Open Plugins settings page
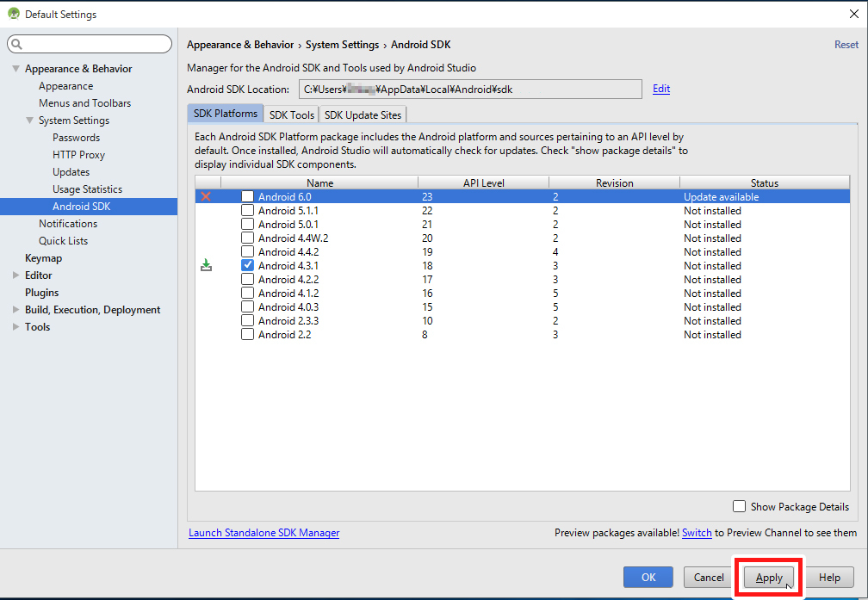The width and height of the screenshot is (868, 600). 41,292
